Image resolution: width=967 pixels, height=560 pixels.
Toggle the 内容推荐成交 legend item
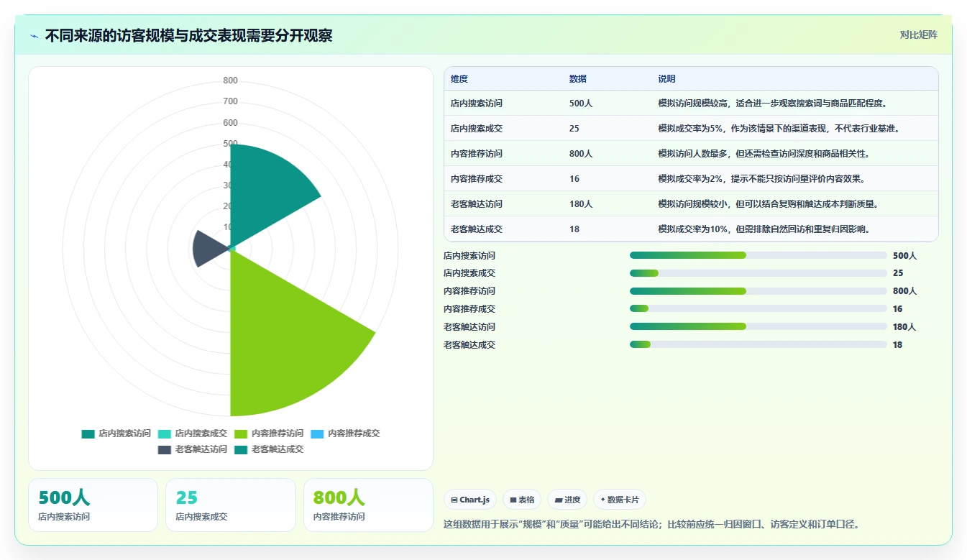point(345,433)
